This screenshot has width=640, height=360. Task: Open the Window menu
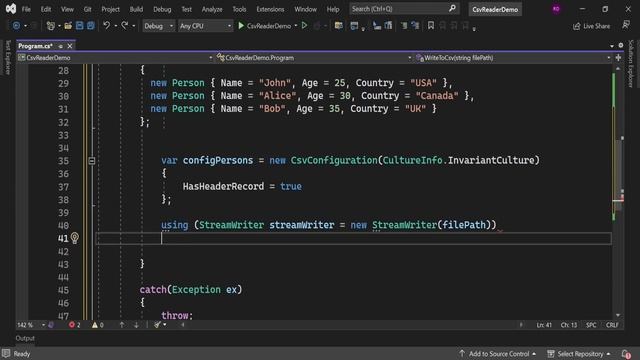pyautogui.click(x=305, y=9)
